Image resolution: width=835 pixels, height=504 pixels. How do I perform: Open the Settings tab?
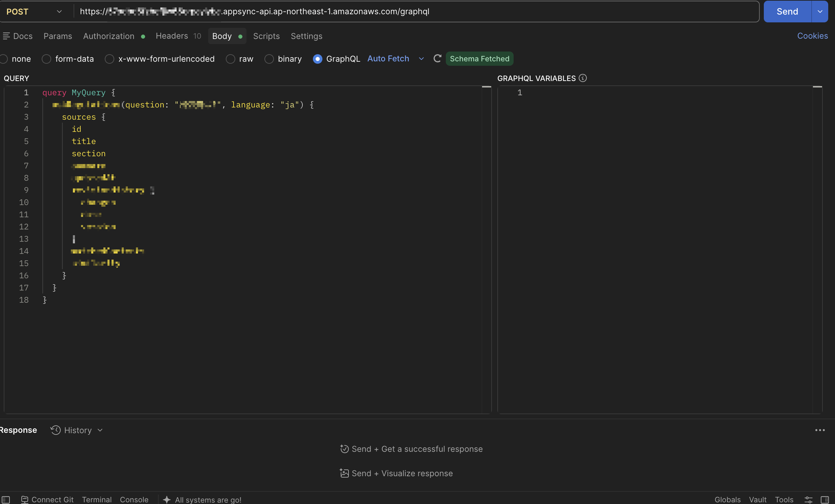(306, 36)
